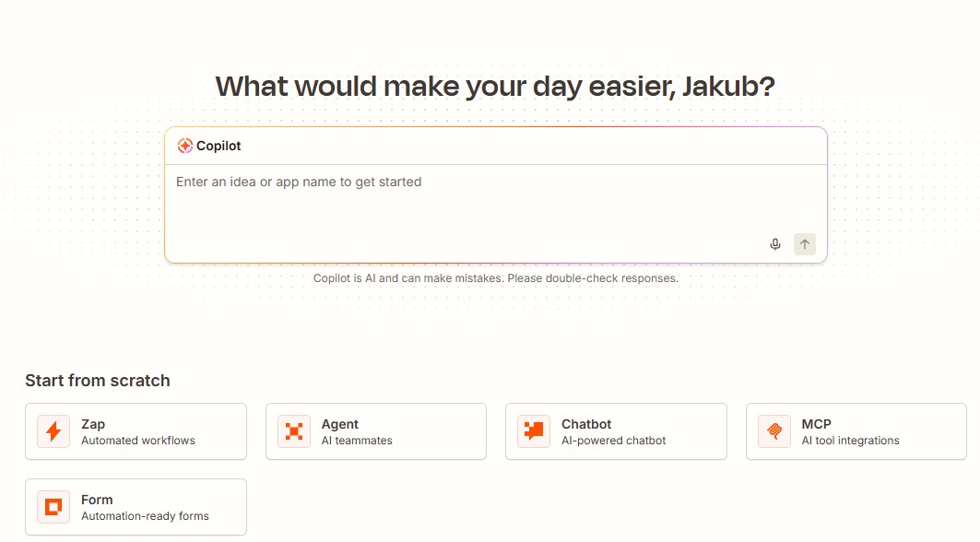This screenshot has height=542, width=980.
Task: Open the MCP card title
Action: [x=816, y=424]
